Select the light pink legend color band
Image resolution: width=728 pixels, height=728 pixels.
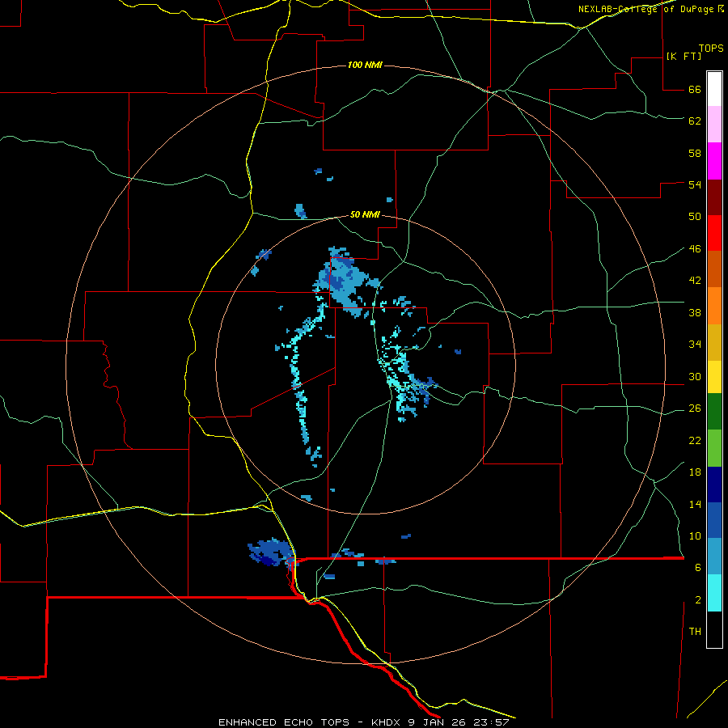(714, 124)
